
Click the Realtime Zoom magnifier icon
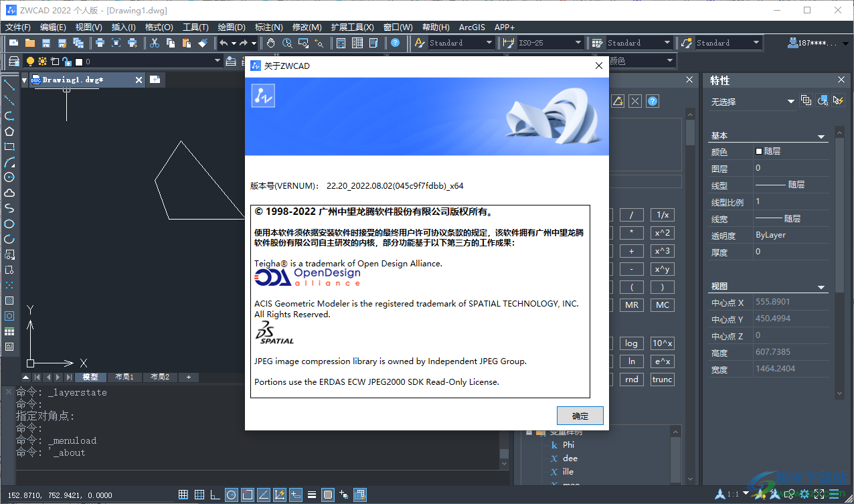tap(287, 43)
